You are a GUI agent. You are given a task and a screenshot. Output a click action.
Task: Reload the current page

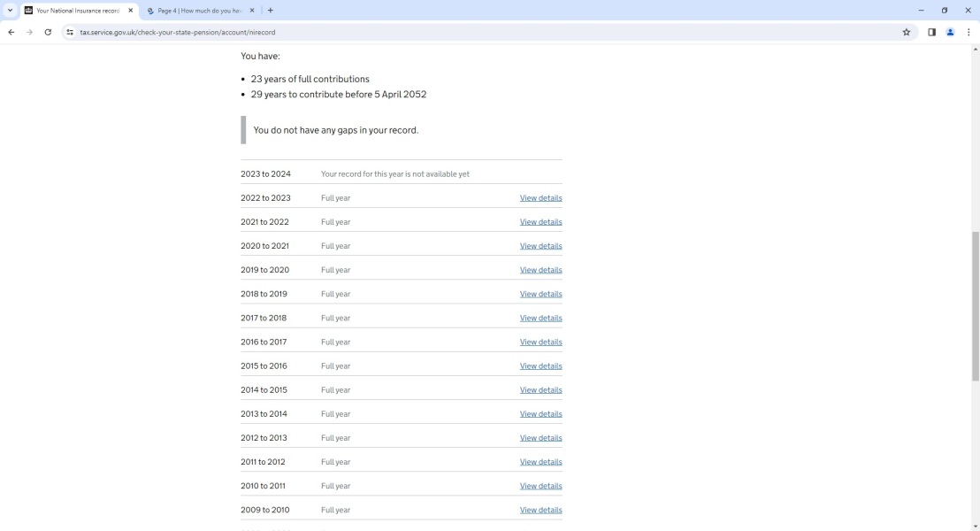pos(48,32)
